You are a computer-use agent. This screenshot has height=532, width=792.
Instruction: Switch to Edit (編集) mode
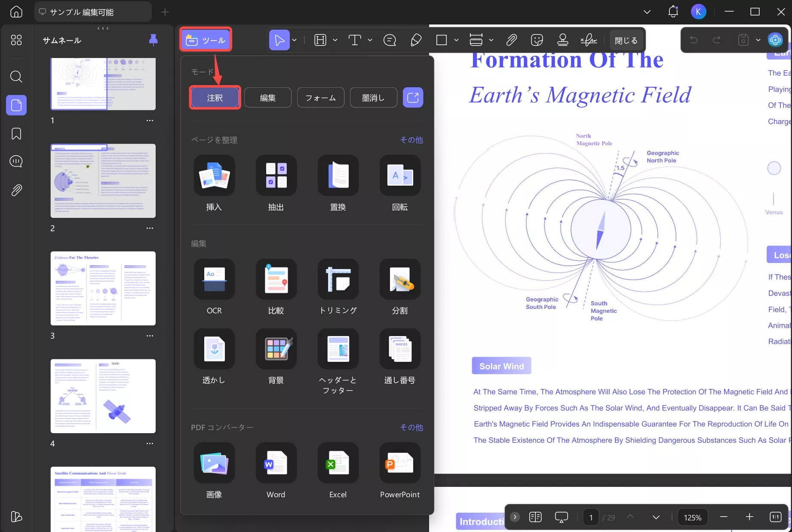(x=268, y=98)
